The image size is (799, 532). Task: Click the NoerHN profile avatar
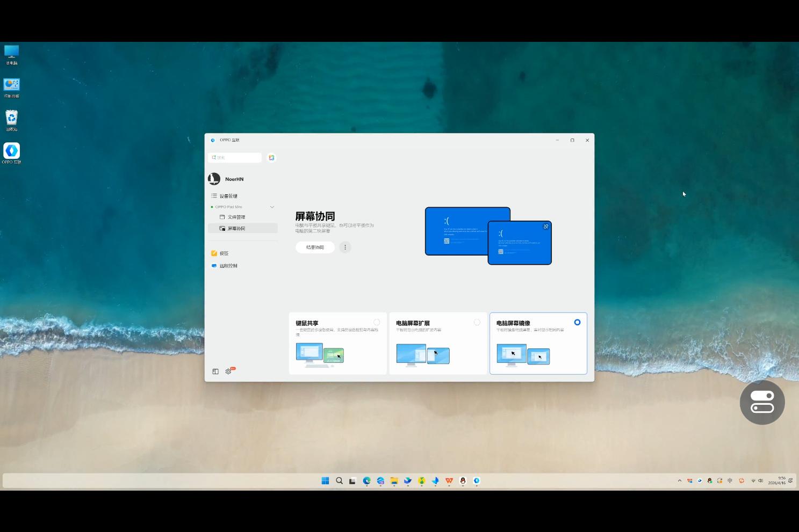[x=214, y=179]
